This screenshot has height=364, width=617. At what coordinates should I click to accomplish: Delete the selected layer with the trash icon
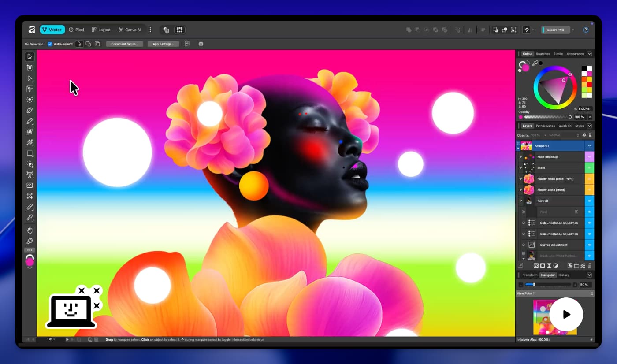tap(591, 265)
